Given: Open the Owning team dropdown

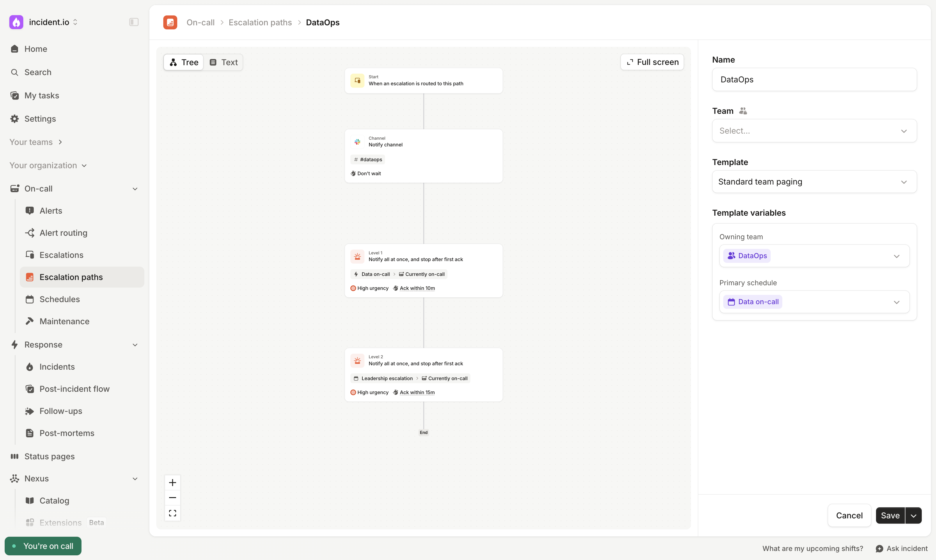Looking at the screenshot, I should click(814, 256).
